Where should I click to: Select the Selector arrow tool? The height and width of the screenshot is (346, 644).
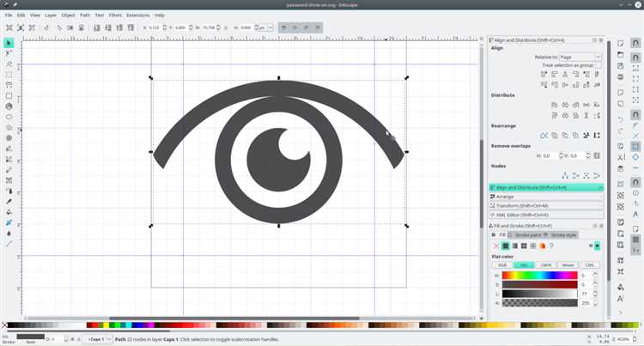(9, 43)
